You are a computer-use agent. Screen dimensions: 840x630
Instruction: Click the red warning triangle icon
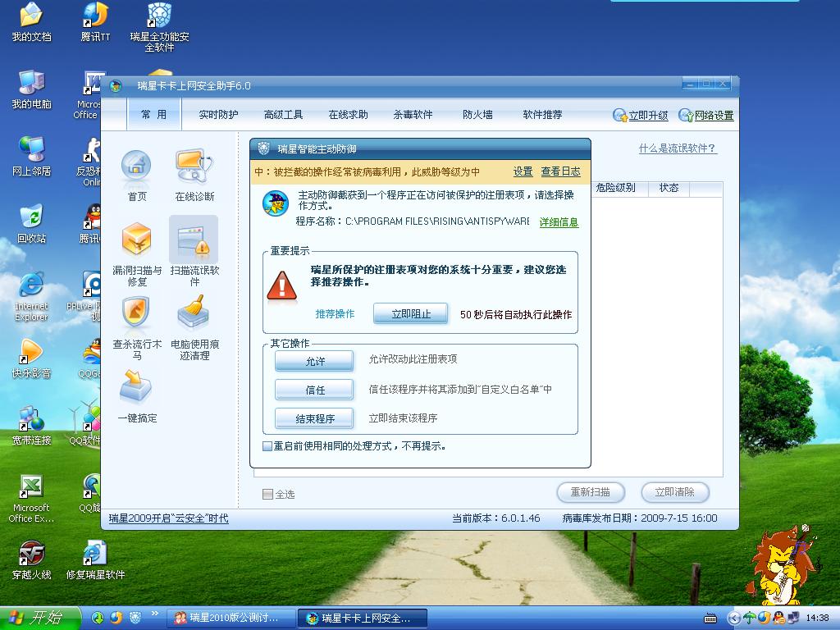(282, 285)
